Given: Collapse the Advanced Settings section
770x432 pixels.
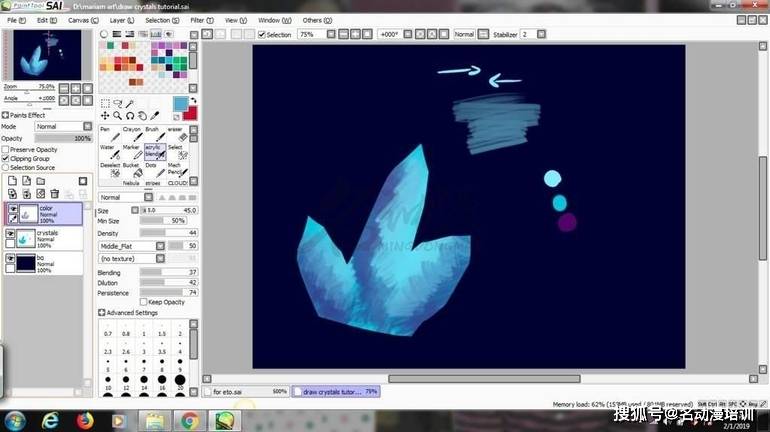Looking at the screenshot, I should pos(102,313).
